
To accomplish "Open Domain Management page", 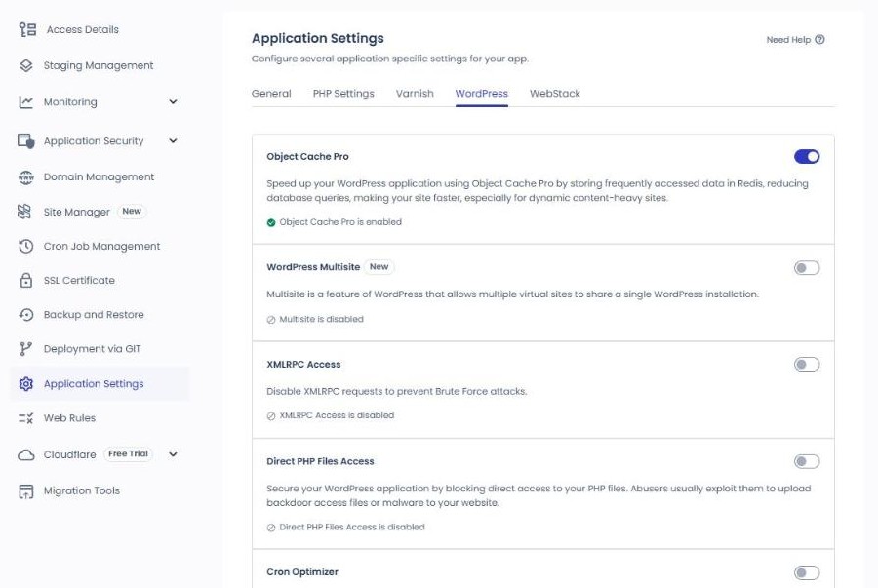I will [99, 176].
